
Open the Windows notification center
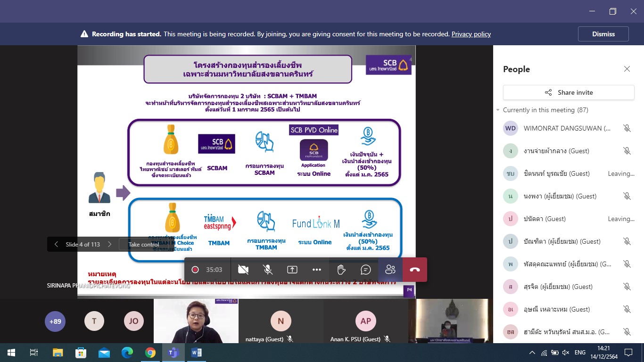click(x=628, y=353)
